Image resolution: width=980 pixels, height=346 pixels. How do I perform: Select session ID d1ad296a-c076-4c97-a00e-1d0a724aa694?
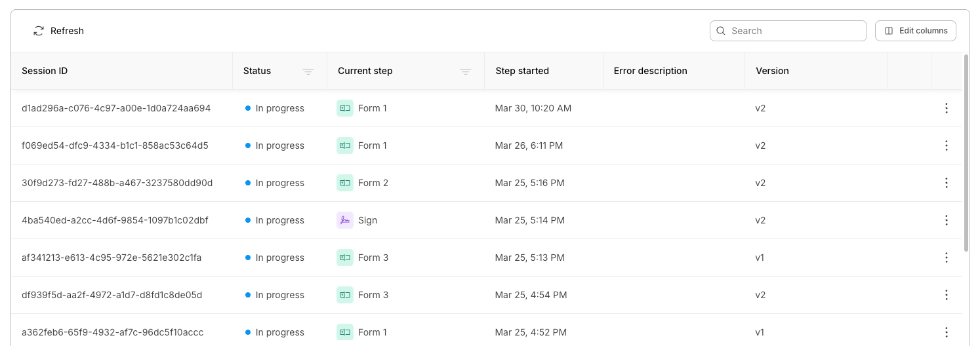point(116,108)
